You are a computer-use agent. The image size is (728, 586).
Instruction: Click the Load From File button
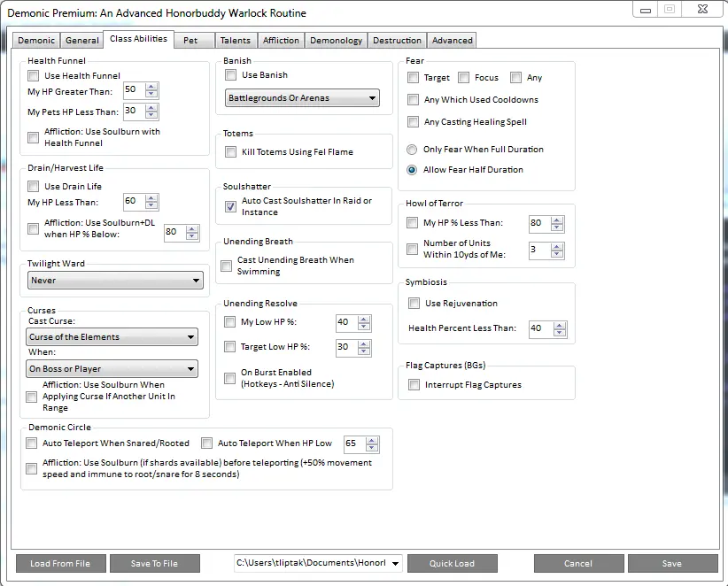(61, 564)
